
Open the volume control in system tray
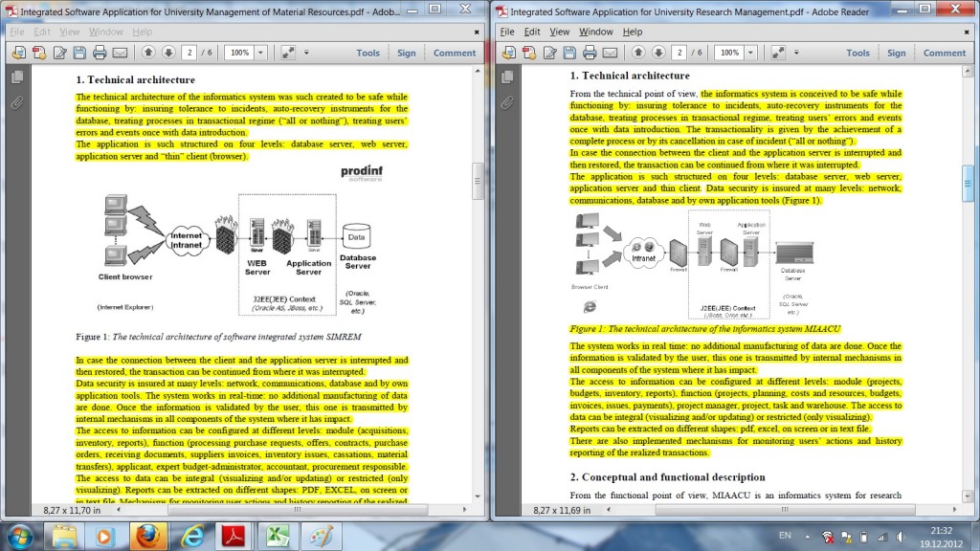(x=901, y=537)
